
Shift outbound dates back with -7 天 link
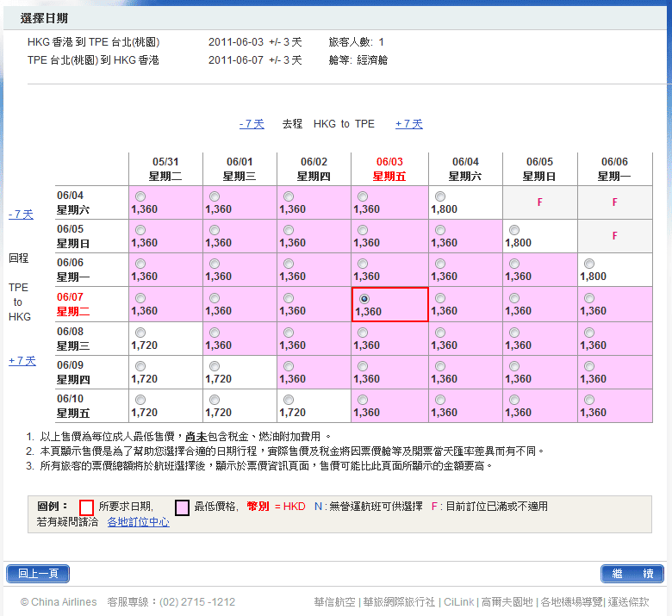tap(252, 124)
